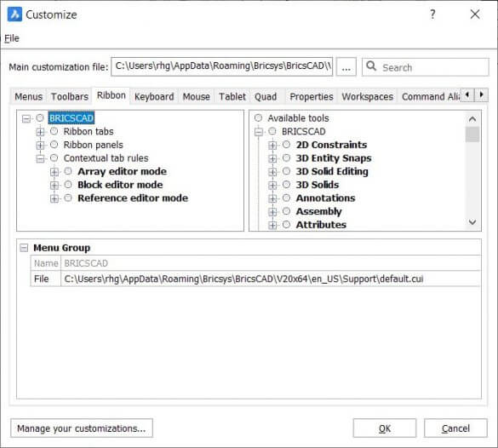Open the File menu

tap(12, 38)
